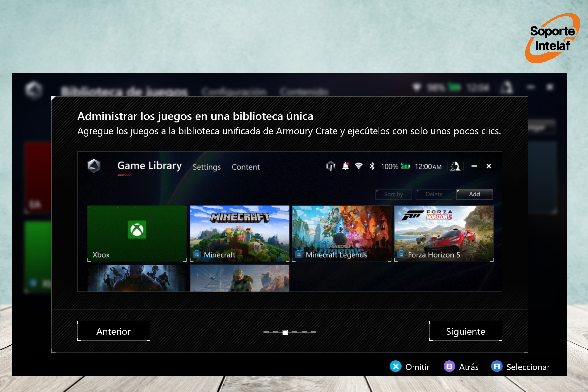588x392 pixels.
Task: Click the Bluetooth status icon
Action: (372, 166)
